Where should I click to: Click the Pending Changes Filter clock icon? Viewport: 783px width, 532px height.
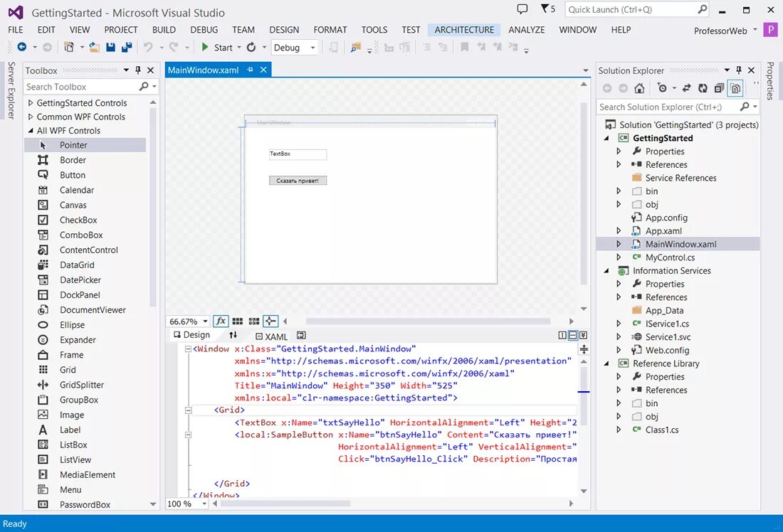[x=662, y=88]
